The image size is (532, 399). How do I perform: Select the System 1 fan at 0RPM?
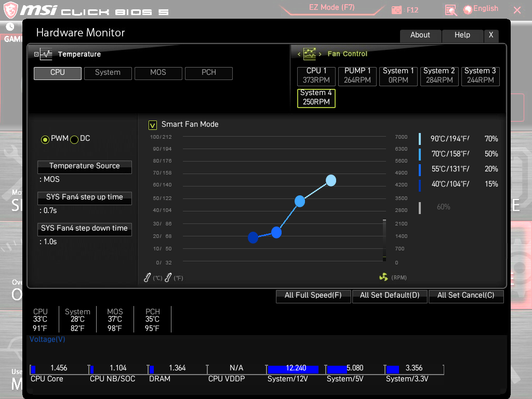[398, 76]
